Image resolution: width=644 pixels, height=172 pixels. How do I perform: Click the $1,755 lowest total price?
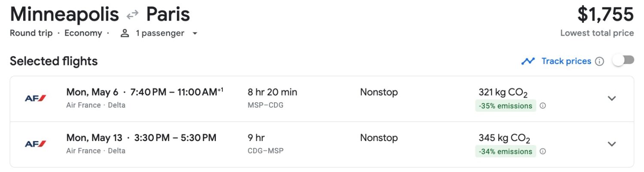605,15
